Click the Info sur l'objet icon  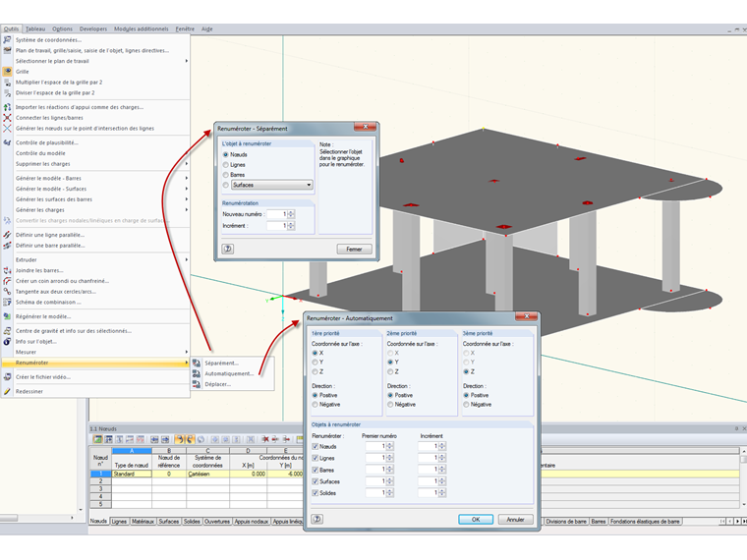coord(7,342)
